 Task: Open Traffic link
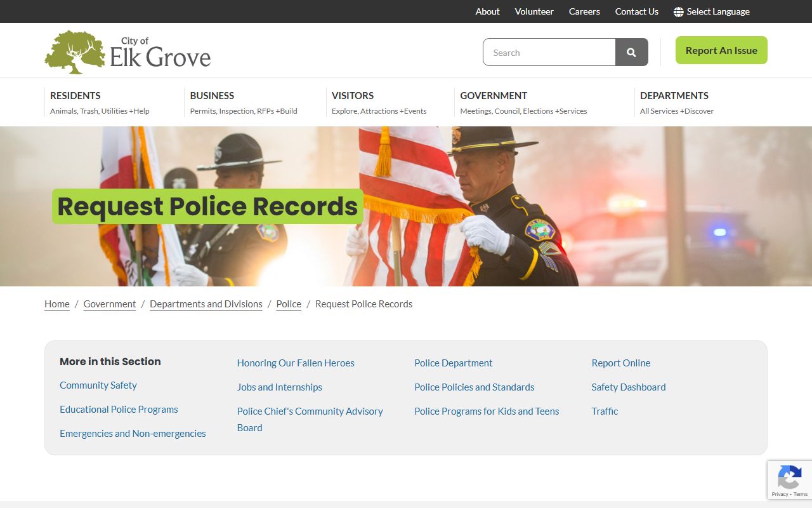[x=605, y=411]
